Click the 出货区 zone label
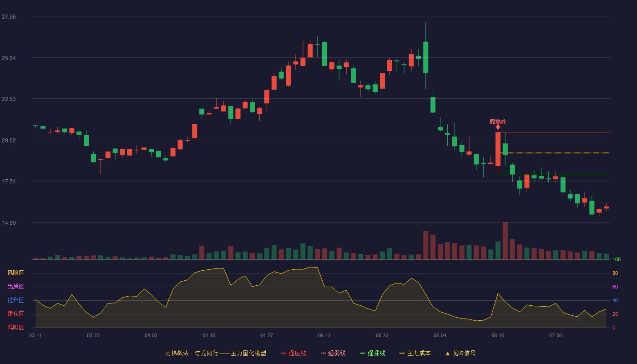Viewport: 637px width, 364px height. pyautogui.click(x=15, y=287)
